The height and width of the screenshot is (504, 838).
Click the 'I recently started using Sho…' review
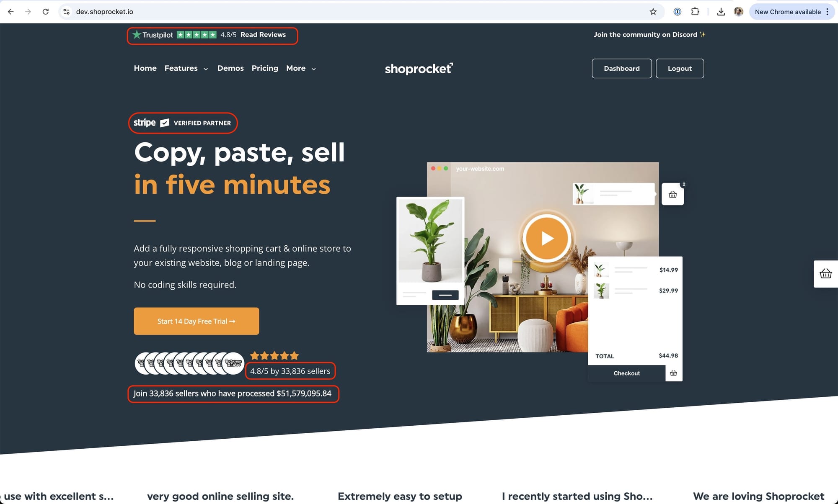coord(577,496)
